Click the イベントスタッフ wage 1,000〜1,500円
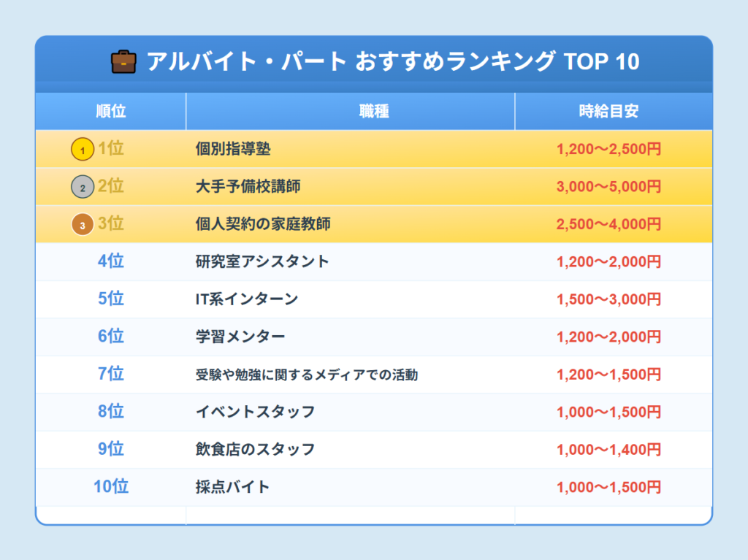The width and height of the screenshot is (748, 560). [x=608, y=412]
